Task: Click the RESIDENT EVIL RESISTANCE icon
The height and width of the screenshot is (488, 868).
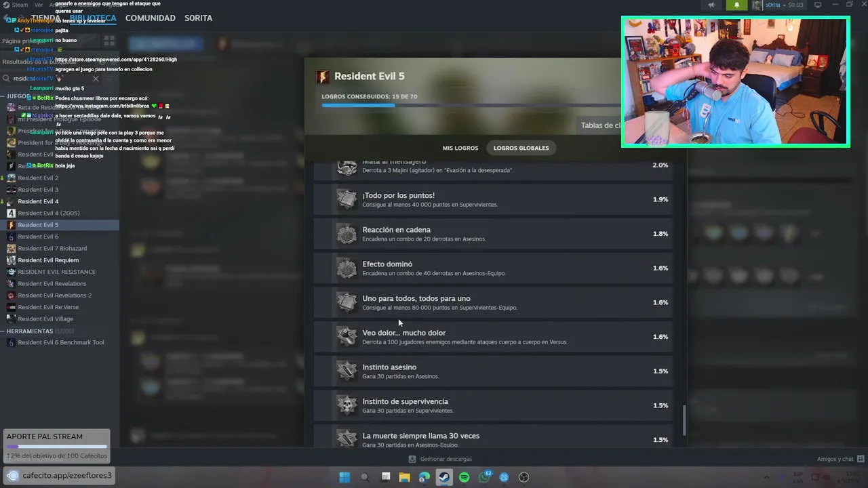Action: coord(11,272)
